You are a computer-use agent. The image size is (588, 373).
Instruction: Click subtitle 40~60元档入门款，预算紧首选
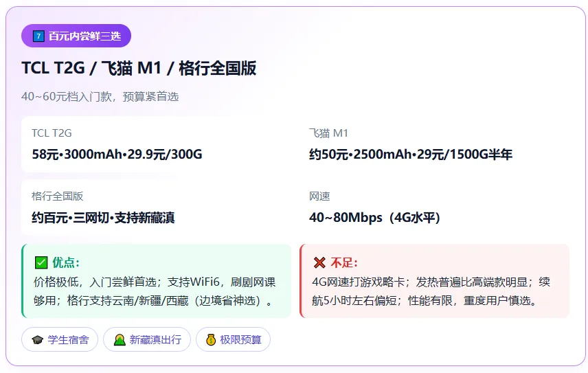click(100, 97)
